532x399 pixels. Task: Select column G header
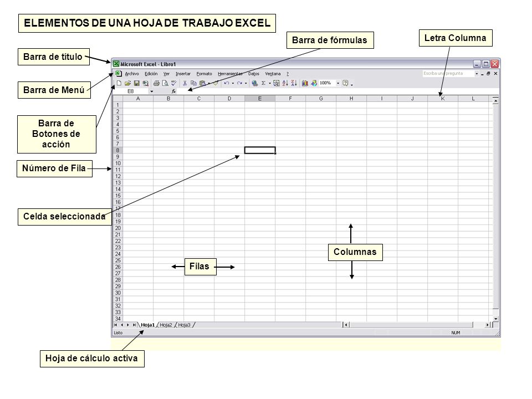click(x=321, y=99)
